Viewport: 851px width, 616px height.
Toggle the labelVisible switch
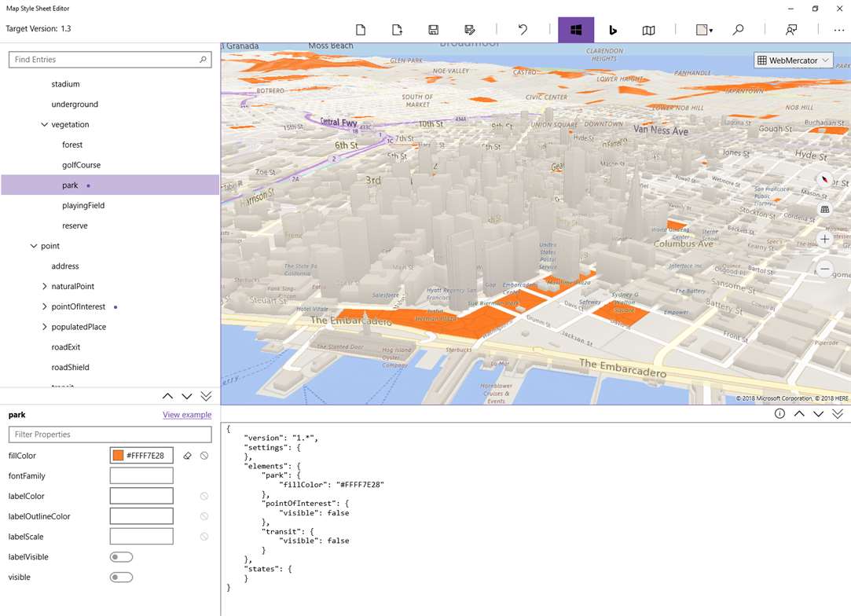click(121, 557)
